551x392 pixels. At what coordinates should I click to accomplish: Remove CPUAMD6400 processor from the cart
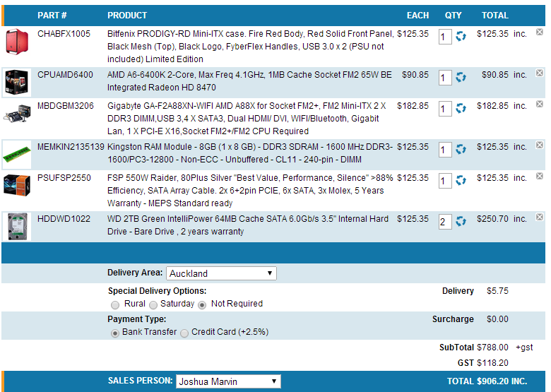540,73
